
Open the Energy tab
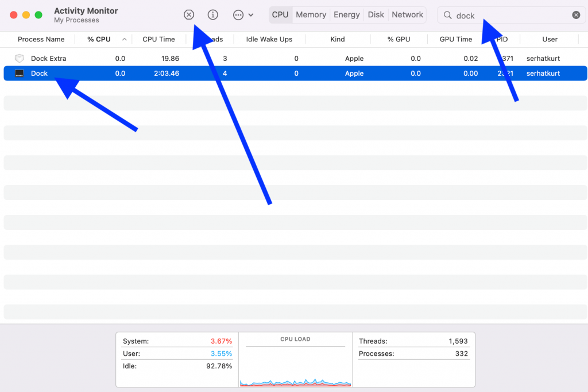point(346,14)
